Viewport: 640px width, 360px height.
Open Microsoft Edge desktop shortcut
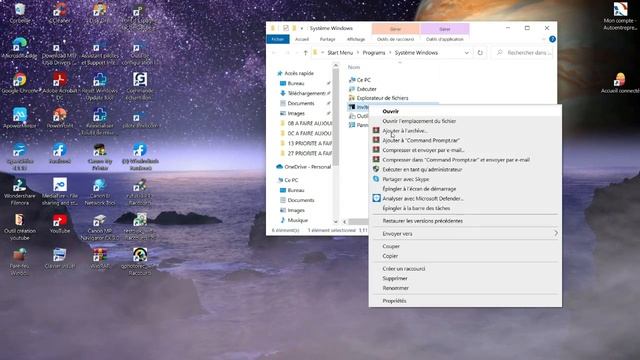click(x=20, y=48)
